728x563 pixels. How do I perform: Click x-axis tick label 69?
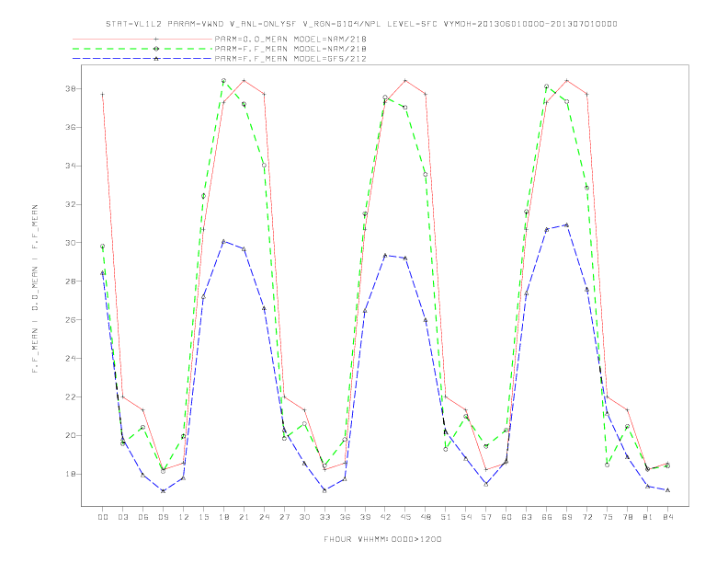coord(567,517)
